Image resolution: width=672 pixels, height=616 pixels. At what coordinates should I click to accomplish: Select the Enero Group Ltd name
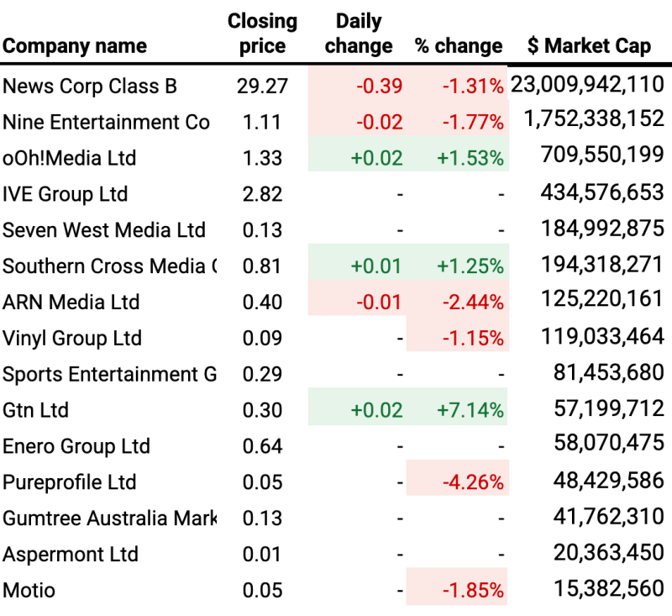pyautogui.click(x=76, y=446)
